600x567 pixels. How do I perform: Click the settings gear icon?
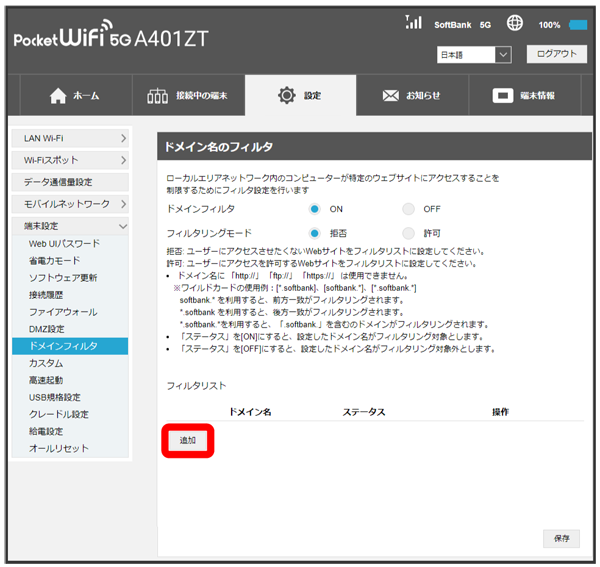(x=286, y=96)
